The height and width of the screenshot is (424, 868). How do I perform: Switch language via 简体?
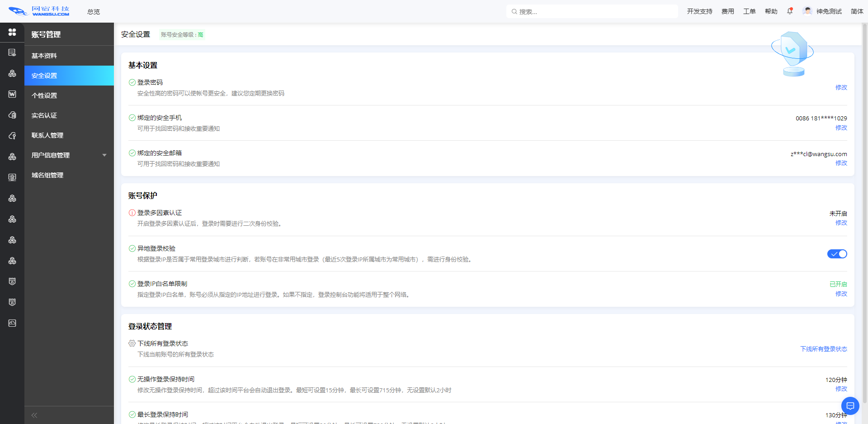(x=857, y=11)
